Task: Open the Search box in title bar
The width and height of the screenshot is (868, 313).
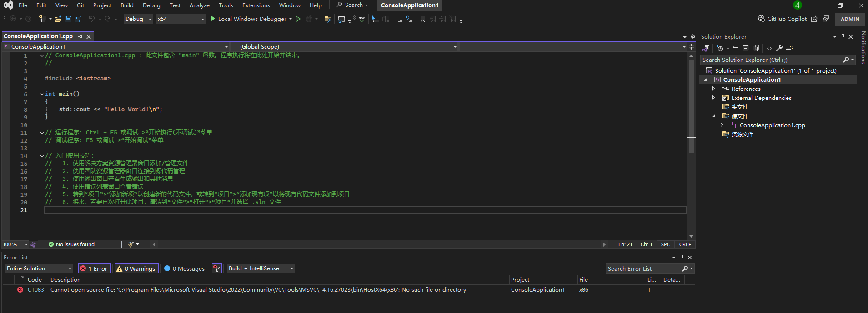Action: (x=352, y=5)
